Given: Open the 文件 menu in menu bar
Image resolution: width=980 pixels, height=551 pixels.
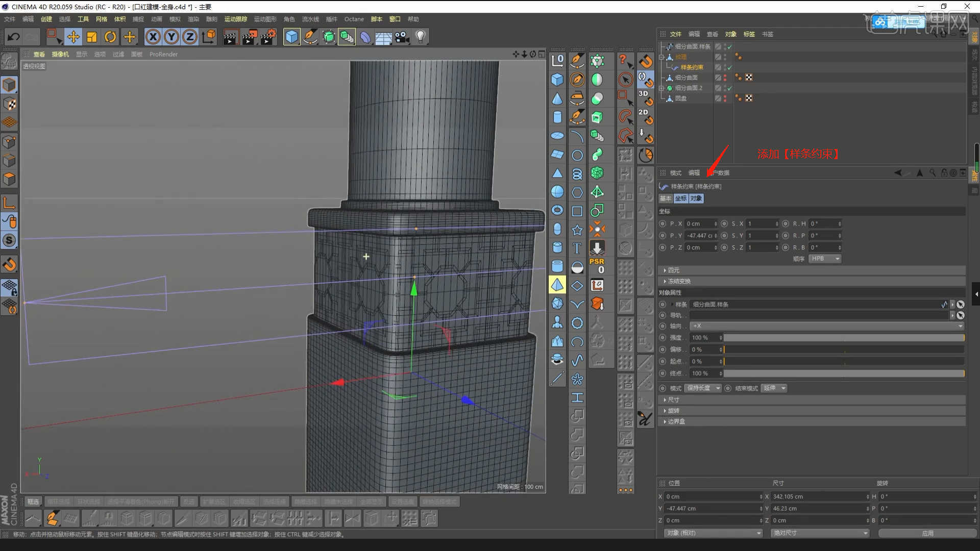Looking at the screenshot, I should pyautogui.click(x=10, y=19).
